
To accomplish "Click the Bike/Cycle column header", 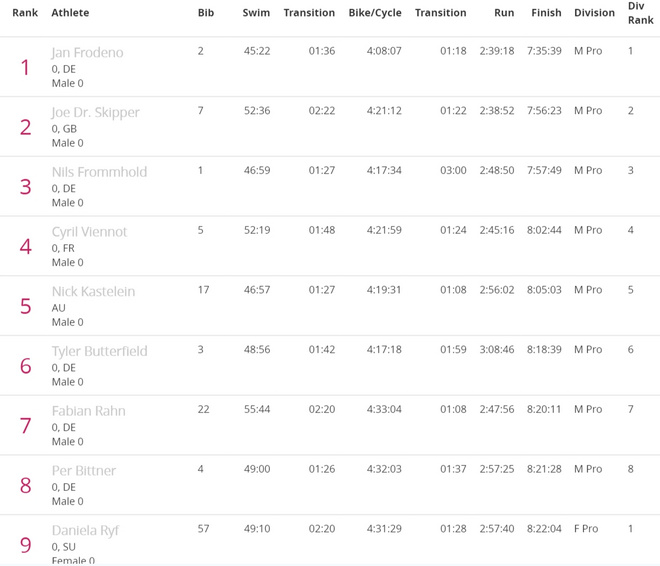I will pos(375,13).
